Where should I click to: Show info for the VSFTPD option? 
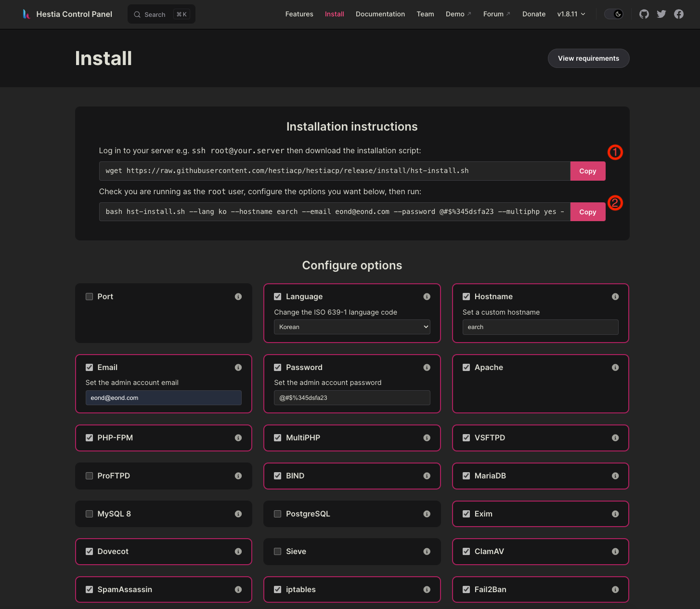pos(615,437)
